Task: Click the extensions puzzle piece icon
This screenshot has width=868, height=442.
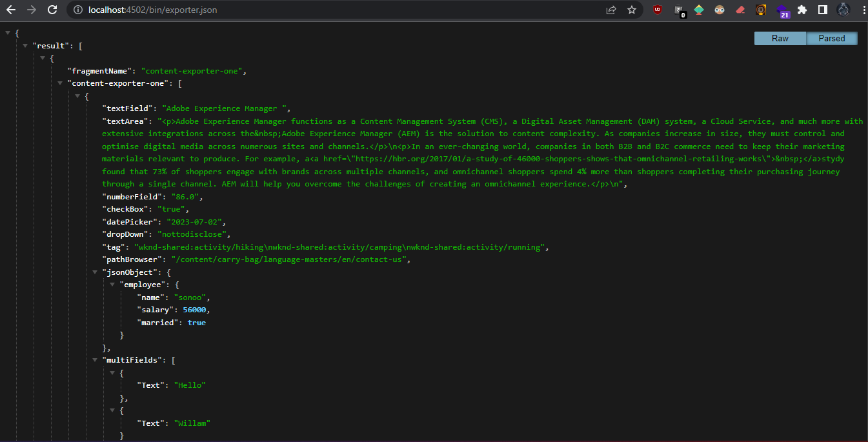Action: click(x=802, y=10)
